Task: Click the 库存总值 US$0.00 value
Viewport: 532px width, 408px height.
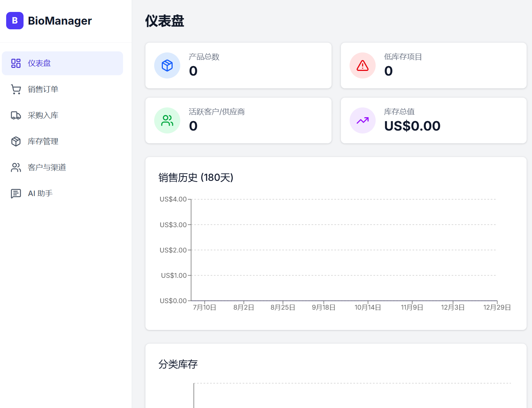Action: point(412,126)
